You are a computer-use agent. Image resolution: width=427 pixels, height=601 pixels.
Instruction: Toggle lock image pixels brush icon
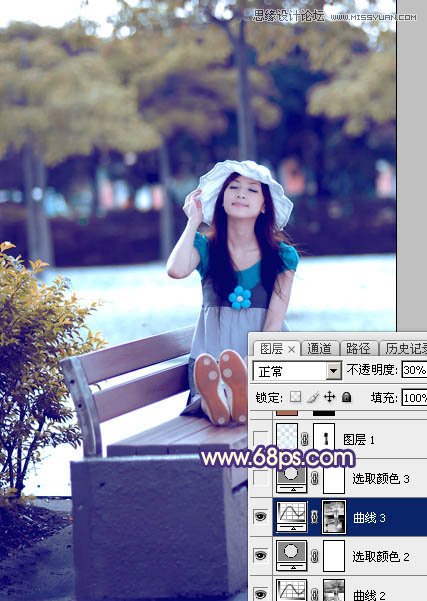pyautogui.click(x=313, y=397)
